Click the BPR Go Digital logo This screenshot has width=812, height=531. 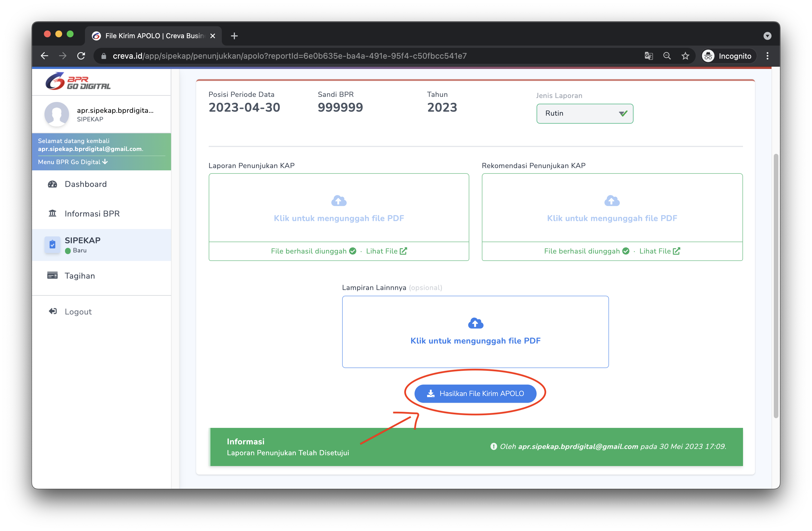click(x=78, y=81)
